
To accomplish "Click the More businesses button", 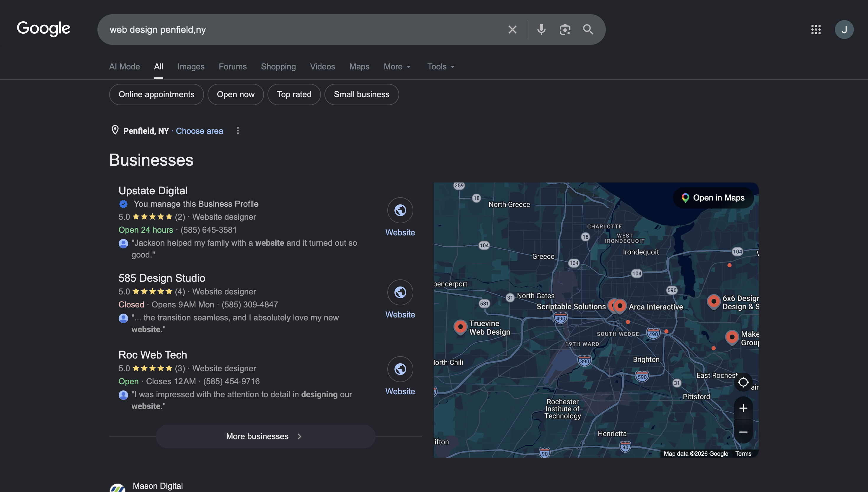I will [265, 436].
